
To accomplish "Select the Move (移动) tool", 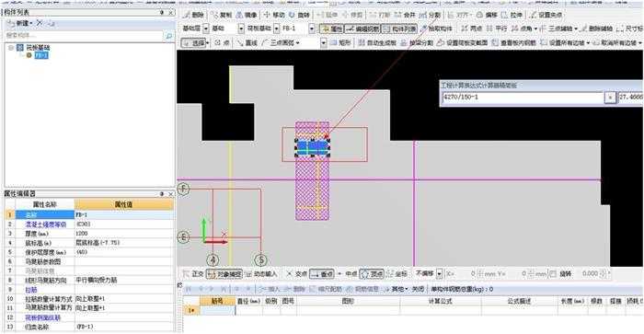I will click(x=274, y=15).
